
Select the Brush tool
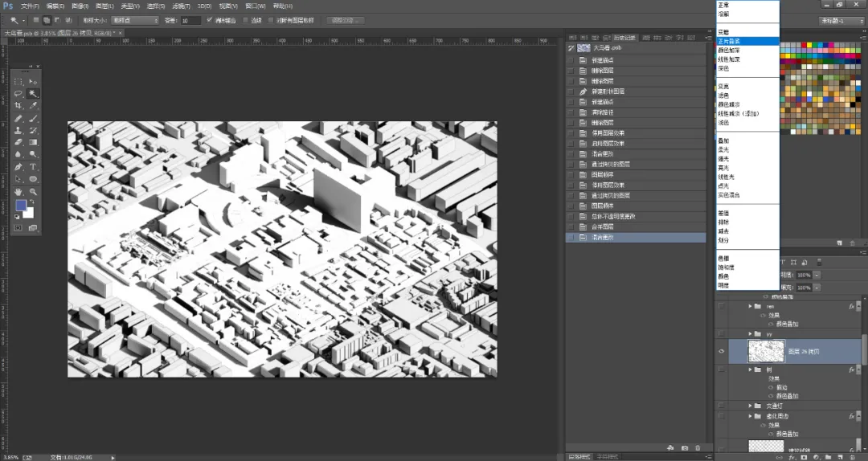tap(33, 118)
